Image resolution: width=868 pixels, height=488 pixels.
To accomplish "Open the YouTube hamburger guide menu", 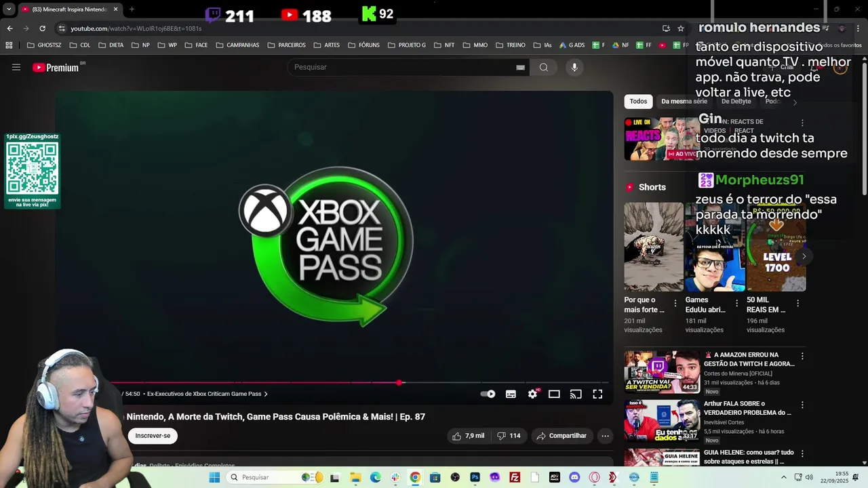I will pyautogui.click(x=16, y=67).
